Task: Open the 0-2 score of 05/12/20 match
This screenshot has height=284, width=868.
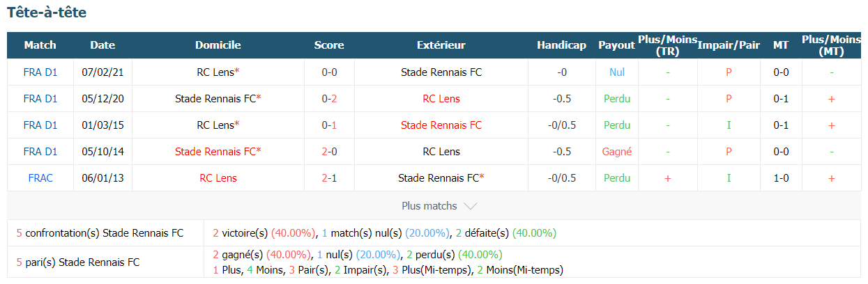Action: pos(329,98)
